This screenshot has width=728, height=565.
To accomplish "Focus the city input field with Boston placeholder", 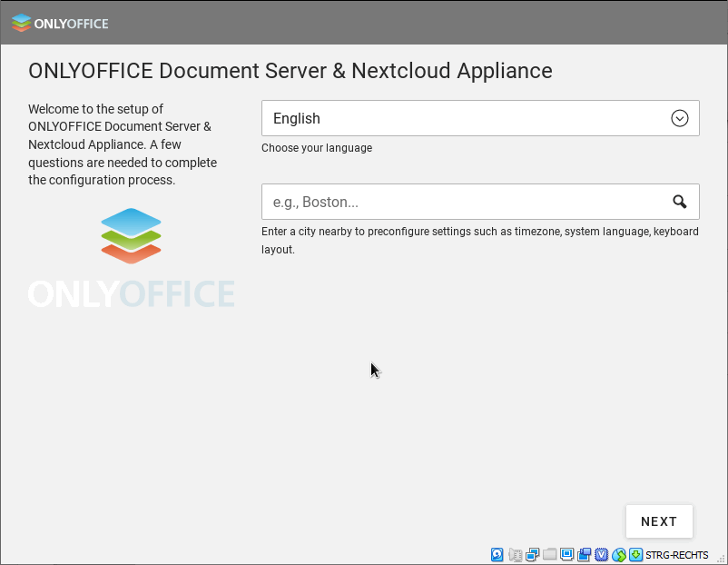I will tap(463, 202).
